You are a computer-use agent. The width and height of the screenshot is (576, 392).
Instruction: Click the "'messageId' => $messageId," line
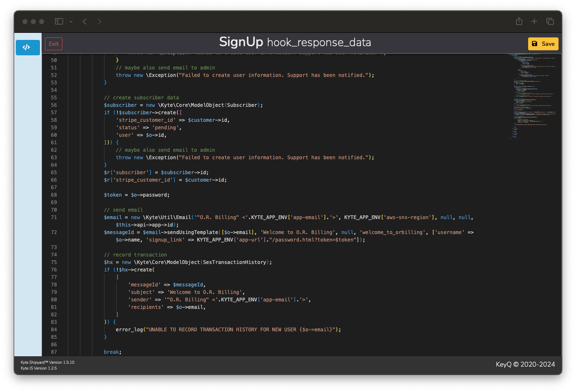coord(167,285)
